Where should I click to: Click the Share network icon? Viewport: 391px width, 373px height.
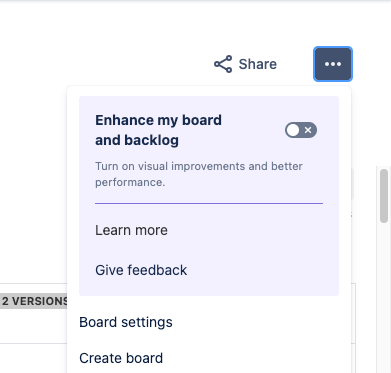point(223,64)
